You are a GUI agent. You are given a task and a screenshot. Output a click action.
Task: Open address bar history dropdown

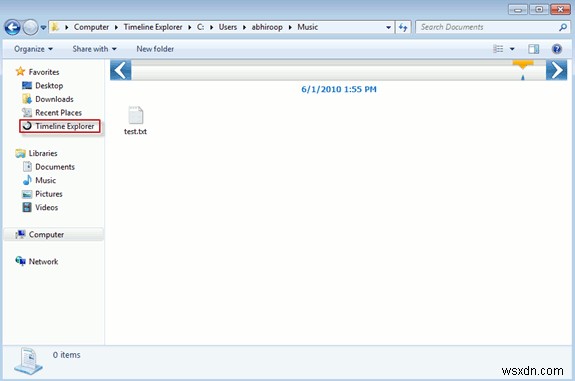pos(388,28)
